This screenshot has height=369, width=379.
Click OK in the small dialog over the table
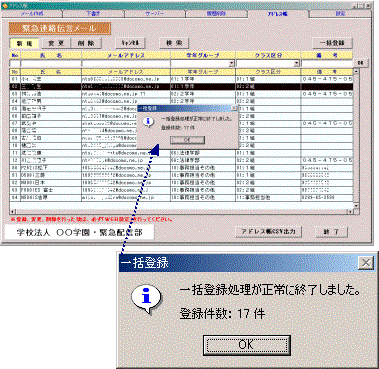pos(187,140)
